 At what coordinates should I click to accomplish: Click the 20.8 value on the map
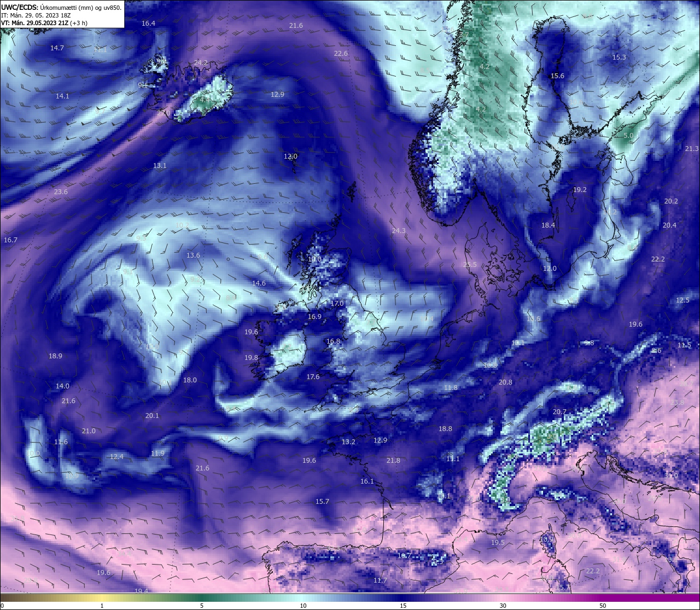pyautogui.click(x=505, y=382)
